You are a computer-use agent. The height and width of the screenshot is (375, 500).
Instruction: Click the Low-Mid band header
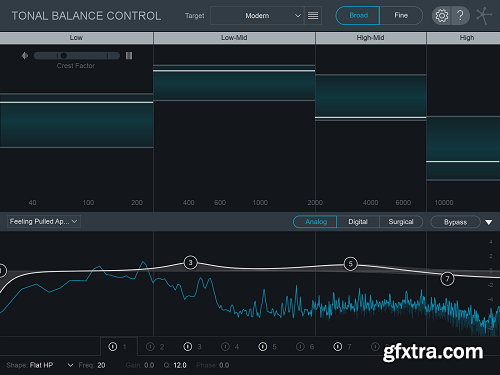tap(234, 38)
